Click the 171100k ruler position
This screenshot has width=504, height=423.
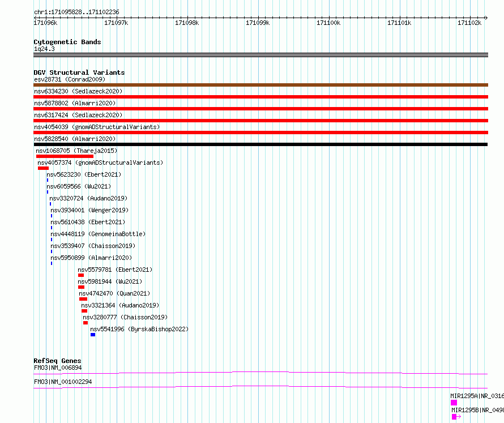point(328,23)
